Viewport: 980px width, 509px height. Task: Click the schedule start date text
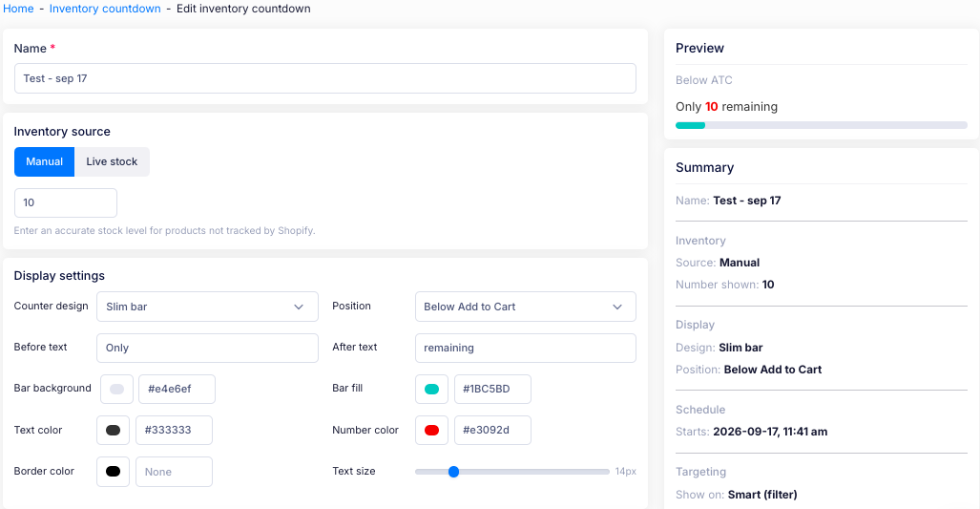(x=770, y=432)
